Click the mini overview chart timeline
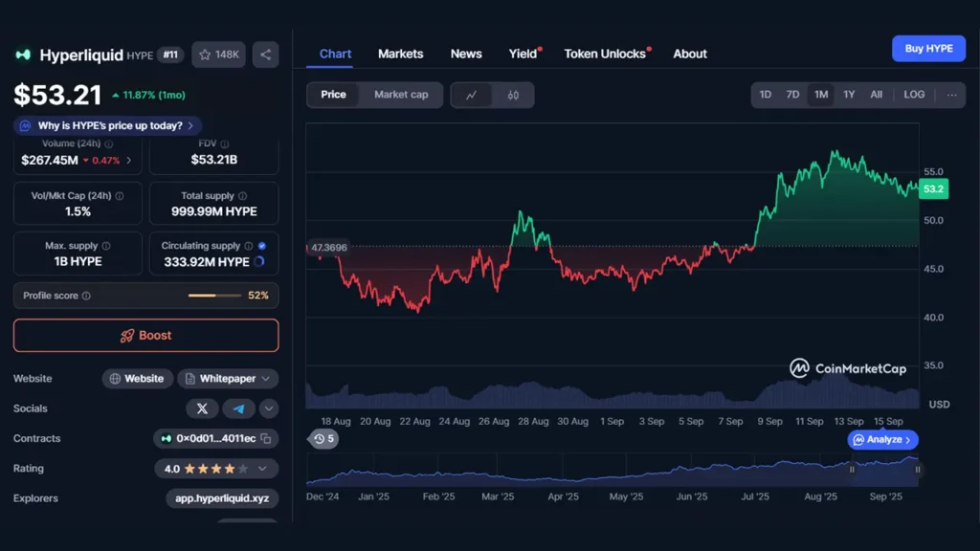980x551 pixels. tap(612, 470)
